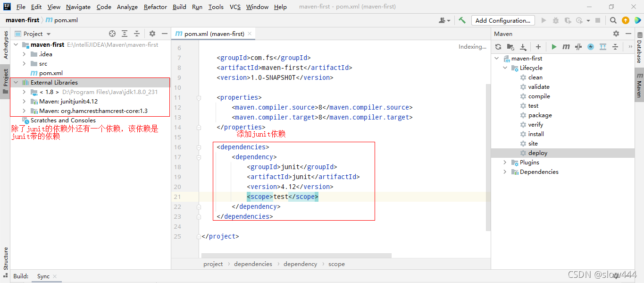
Task: Click fold marker beside properties tag
Action: coord(199,97)
